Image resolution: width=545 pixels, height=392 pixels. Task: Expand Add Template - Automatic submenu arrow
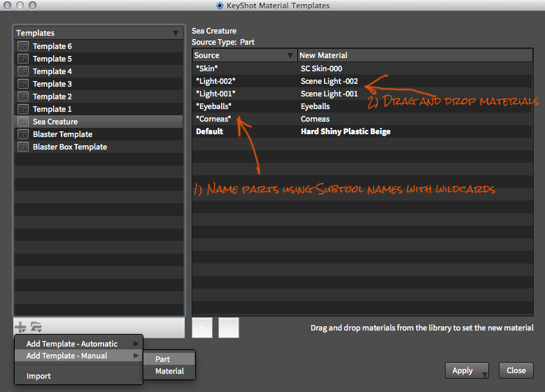(136, 344)
